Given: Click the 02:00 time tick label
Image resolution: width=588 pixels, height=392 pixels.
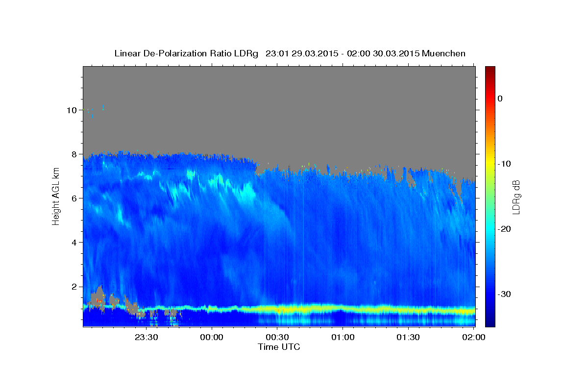Looking at the screenshot, I should click(x=474, y=337).
